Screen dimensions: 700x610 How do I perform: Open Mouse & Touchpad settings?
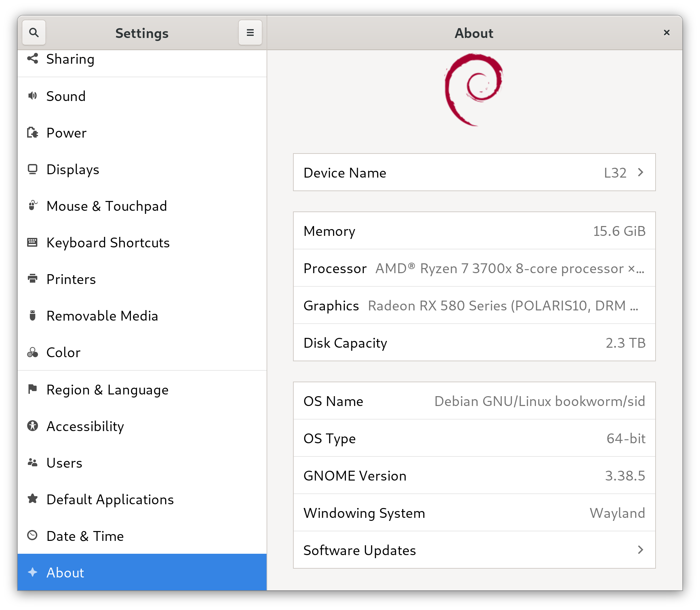coord(105,206)
